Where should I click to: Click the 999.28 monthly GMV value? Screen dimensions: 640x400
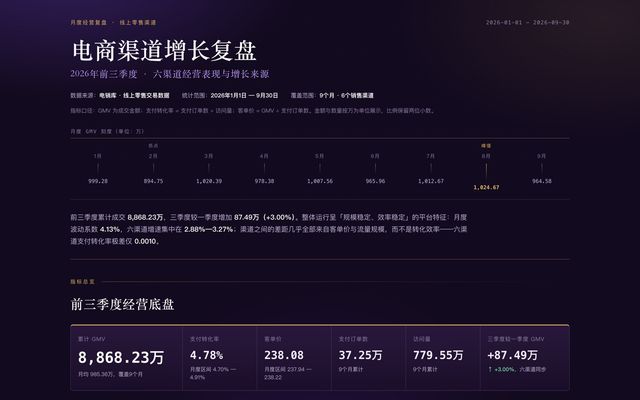[98, 181]
